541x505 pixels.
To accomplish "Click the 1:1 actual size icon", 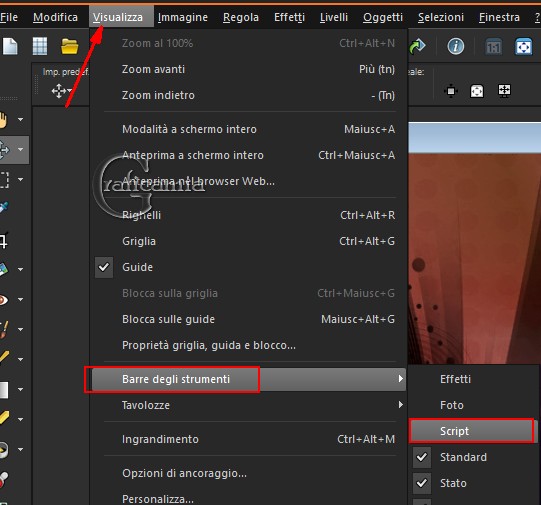I will [x=493, y=47].
